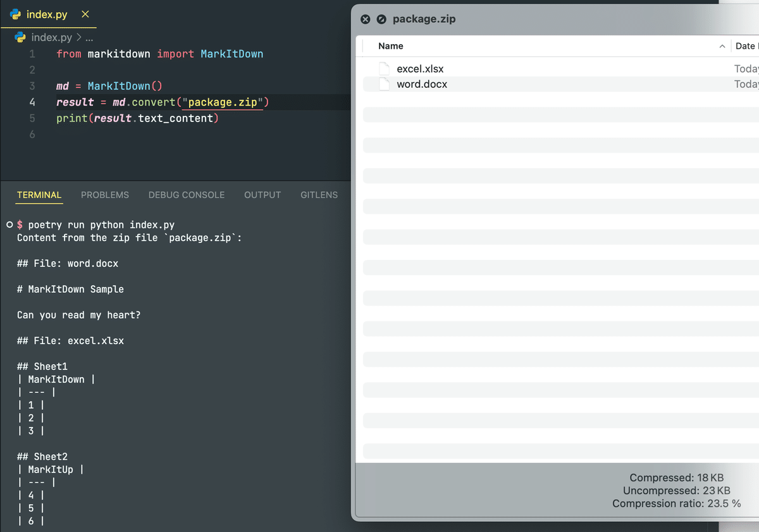Expand the breadcrumb ellipsis after index.py
This screenshot has height=532, width=759.
click(89, 37)
